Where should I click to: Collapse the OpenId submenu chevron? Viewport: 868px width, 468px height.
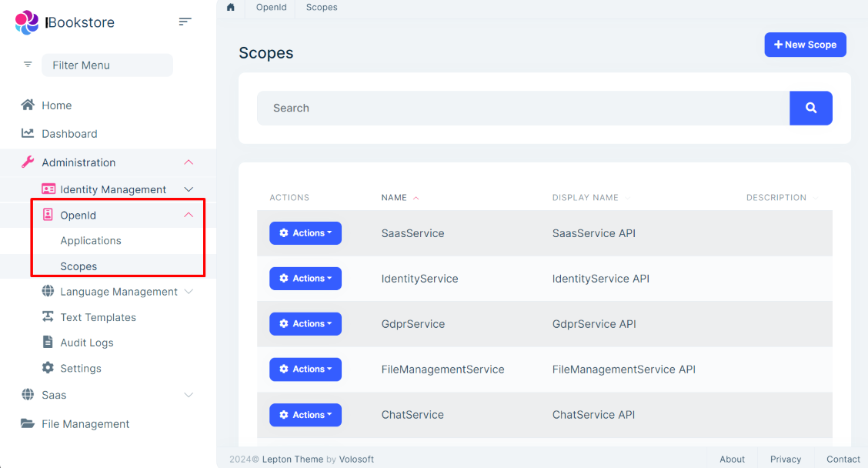(x=189, y=215)
